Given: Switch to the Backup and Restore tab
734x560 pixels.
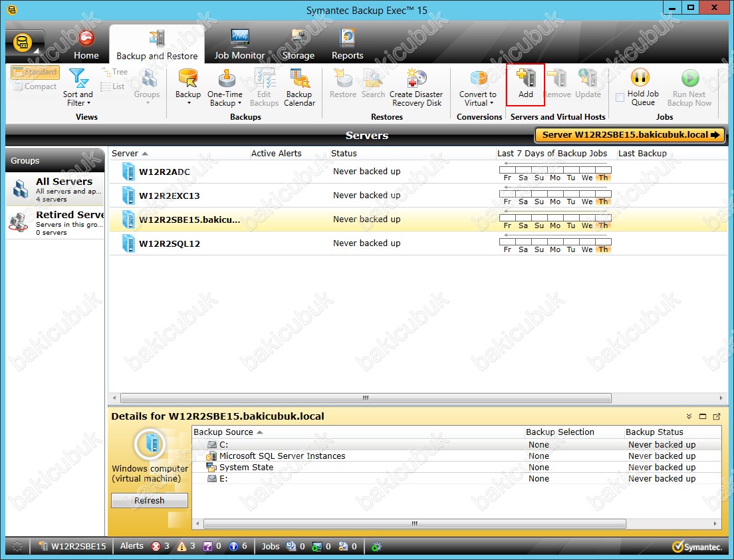Looking at the screenshot, I should pyautogui.click(x=157, y=45).
